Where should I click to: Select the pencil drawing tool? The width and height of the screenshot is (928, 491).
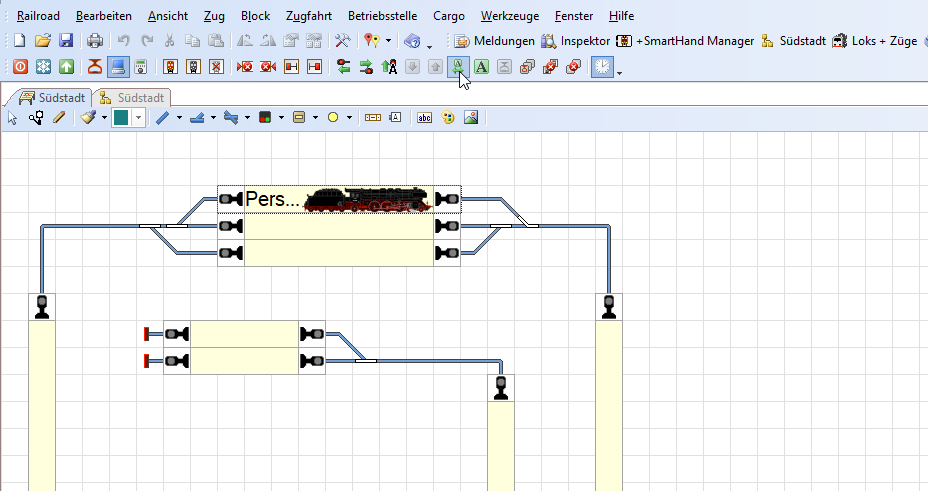[59, 117]
